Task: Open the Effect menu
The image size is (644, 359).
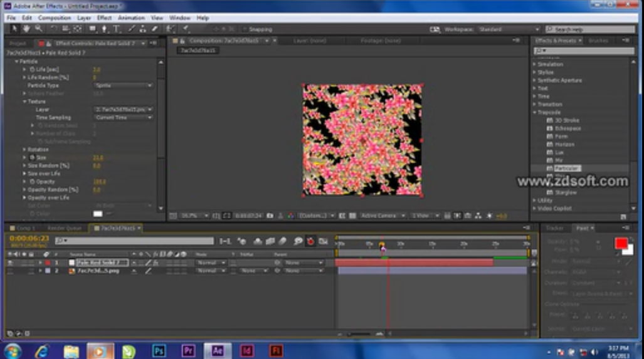Action: point(104,18)
